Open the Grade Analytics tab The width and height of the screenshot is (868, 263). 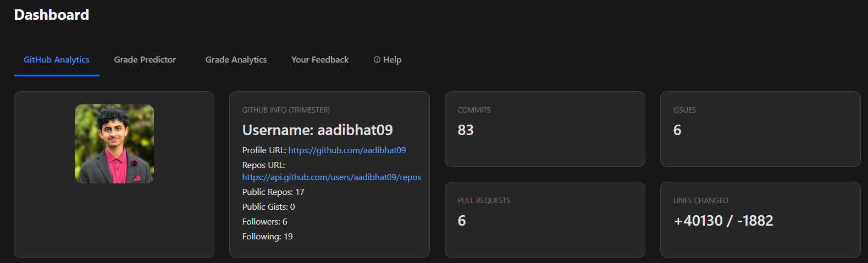(236, 60)
